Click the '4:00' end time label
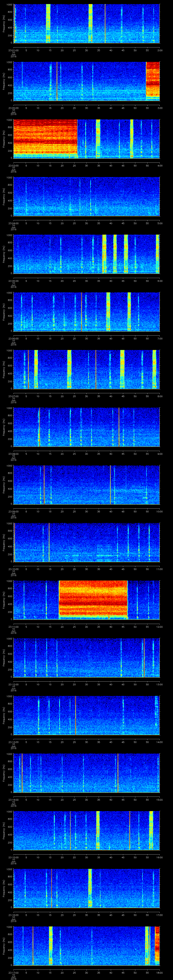The width and height of the screenshot is (173, 980). pos(160,166)
